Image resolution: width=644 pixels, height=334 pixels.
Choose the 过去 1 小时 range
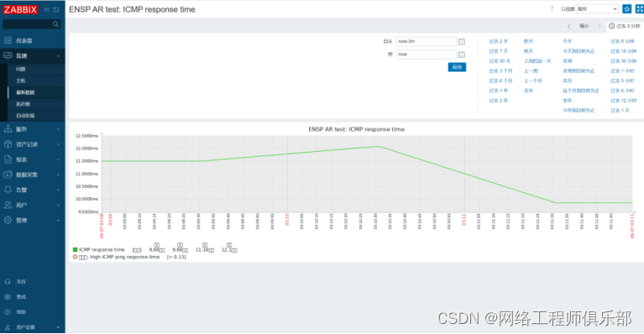point(622,71)
